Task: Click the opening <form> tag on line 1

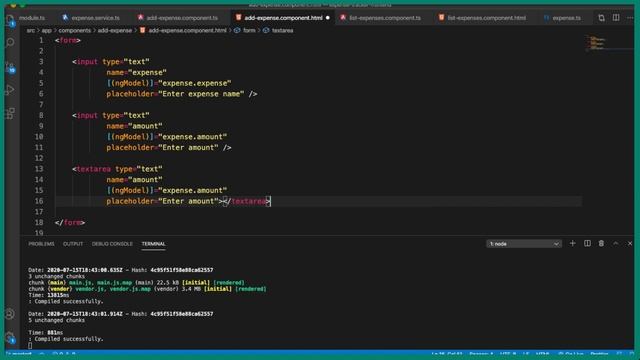Action: (68, 40)
